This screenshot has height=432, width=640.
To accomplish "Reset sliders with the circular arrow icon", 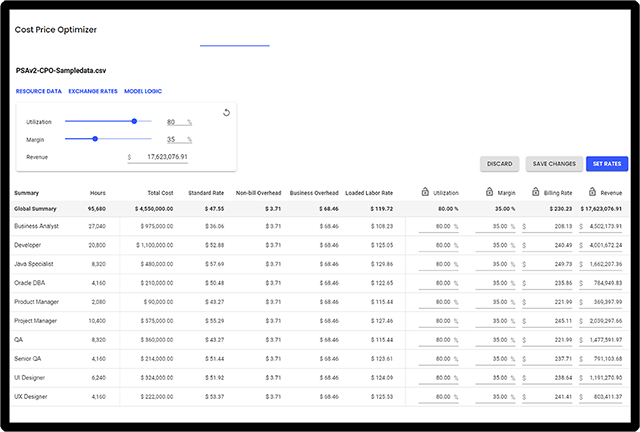I will 227,113.
